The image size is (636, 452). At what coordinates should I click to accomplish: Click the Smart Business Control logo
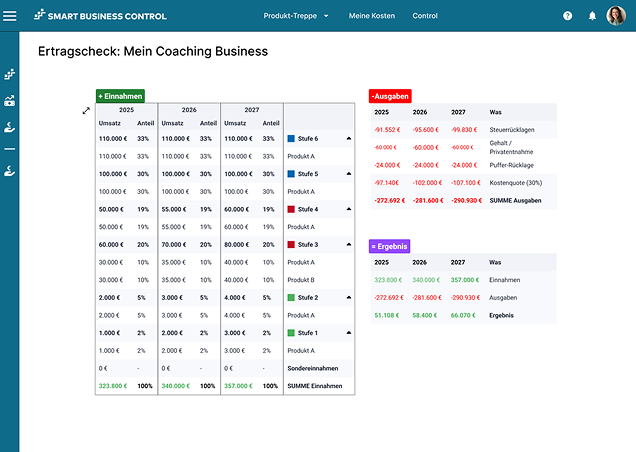(100, 16)
